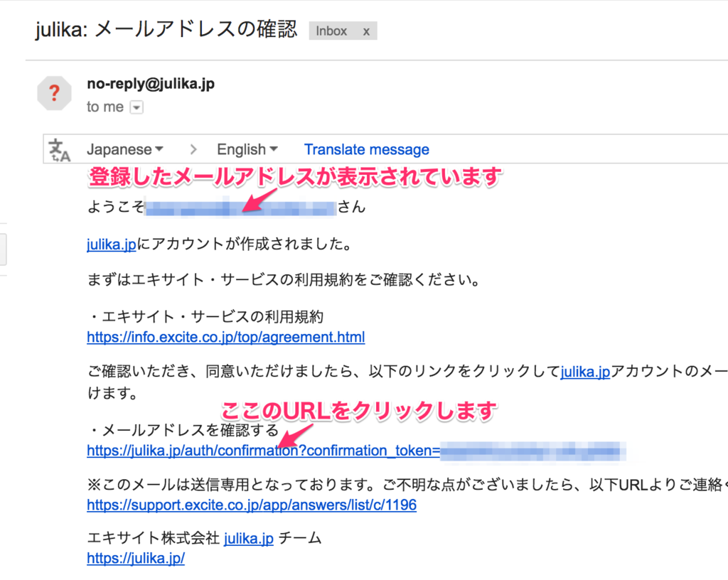Click the email subject julika: メールアドレスの確認
728x580 pixels.
pyautogui.click(x=166, y=30)
